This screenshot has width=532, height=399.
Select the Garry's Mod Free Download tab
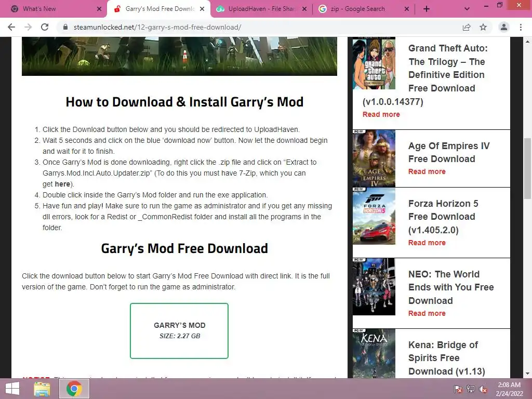(159, 9)
